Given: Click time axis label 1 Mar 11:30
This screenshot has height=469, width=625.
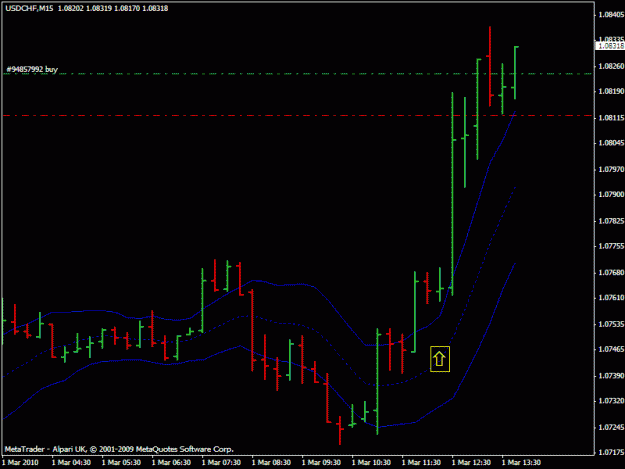Looking at the screenshot, I should coord(421,462).
